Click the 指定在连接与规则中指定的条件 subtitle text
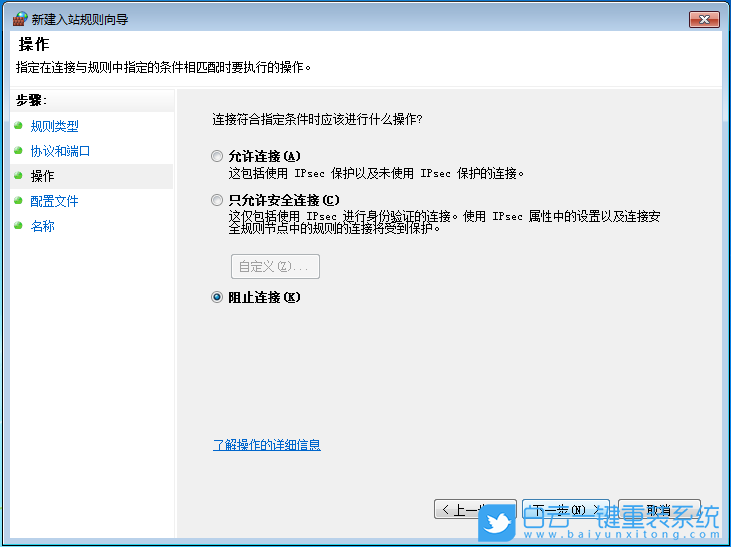 click(x=163, y=67)
